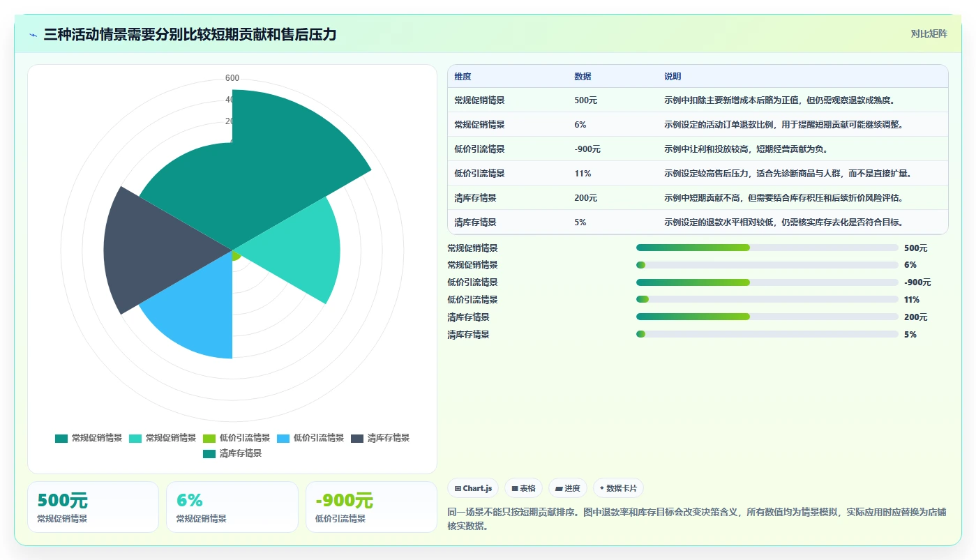Click the 数据 column header
Screen dimensions: 976x560
[583, 77]
